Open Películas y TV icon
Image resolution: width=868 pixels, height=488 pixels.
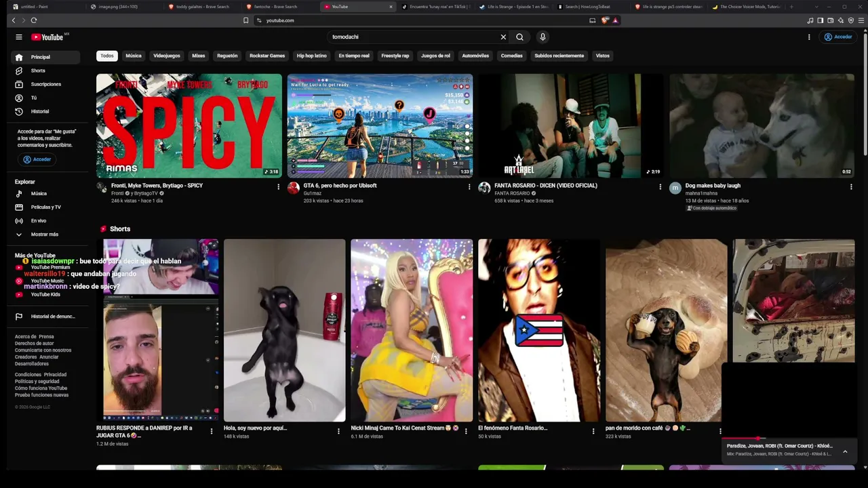pyautogui.click(x=19, y=207)
